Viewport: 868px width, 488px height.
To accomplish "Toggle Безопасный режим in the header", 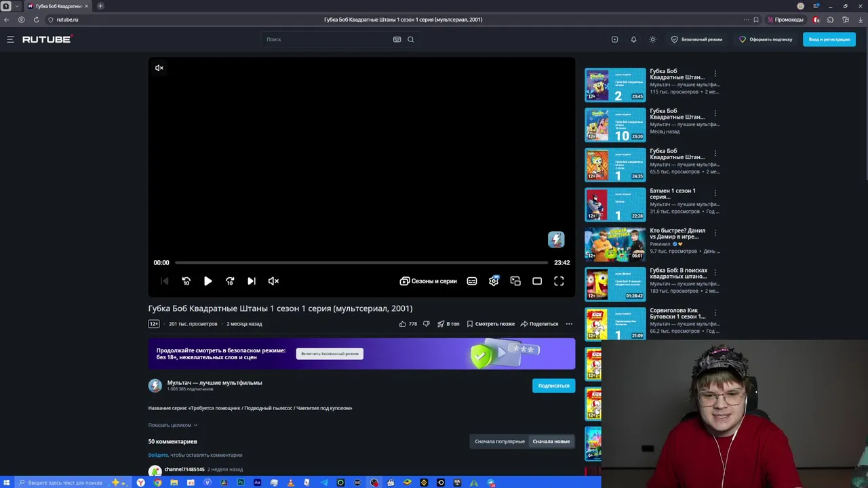I will click(x=696, y=39).
